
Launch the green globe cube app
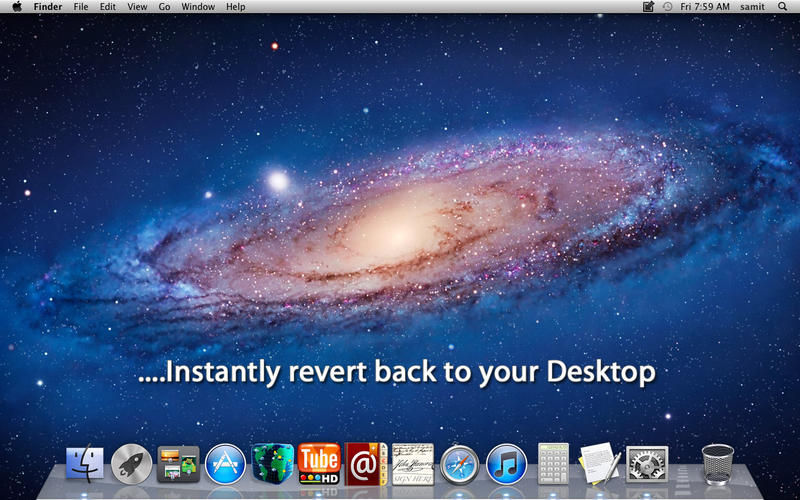click(x=272, y=463)
